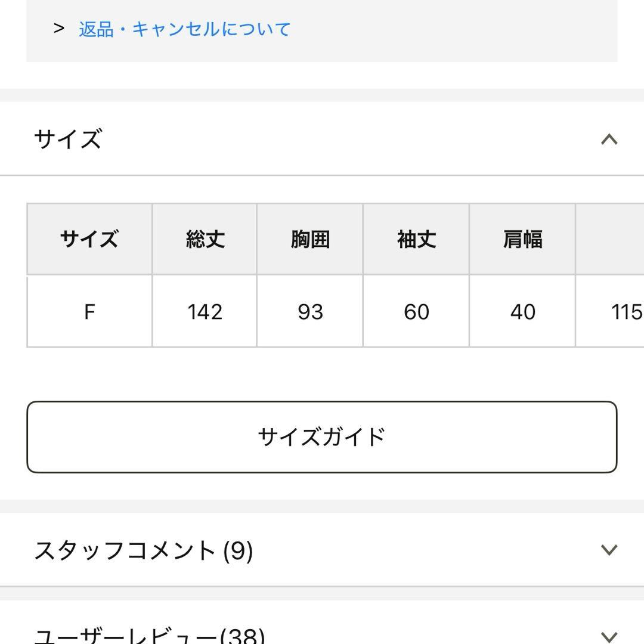Click the サイズ section header text

click(68, 139)
